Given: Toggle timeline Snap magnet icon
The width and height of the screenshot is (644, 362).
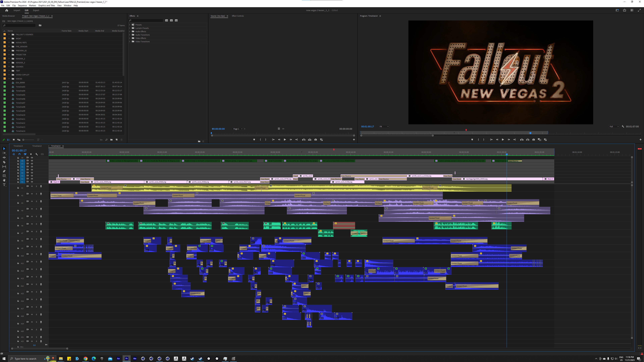Looking at the screenshot, I should 19,154.
